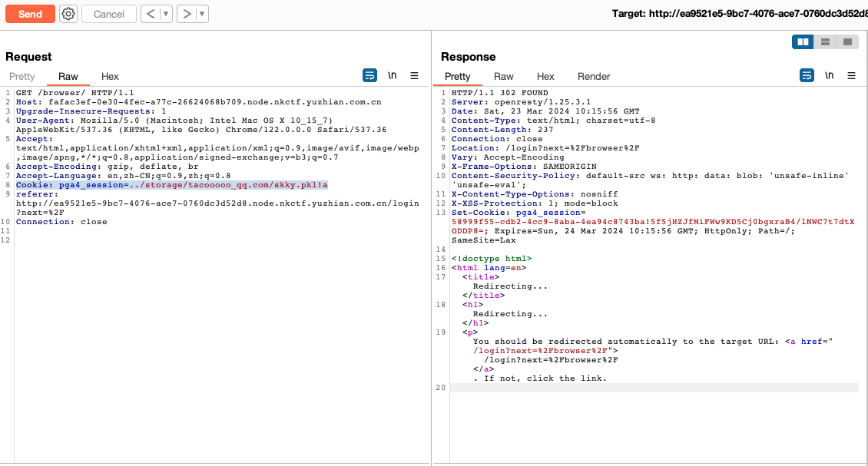This screenshot has height=466, width=868.
Task: Switch to top-bottom stacked panel layout
Action: point(825,41)
